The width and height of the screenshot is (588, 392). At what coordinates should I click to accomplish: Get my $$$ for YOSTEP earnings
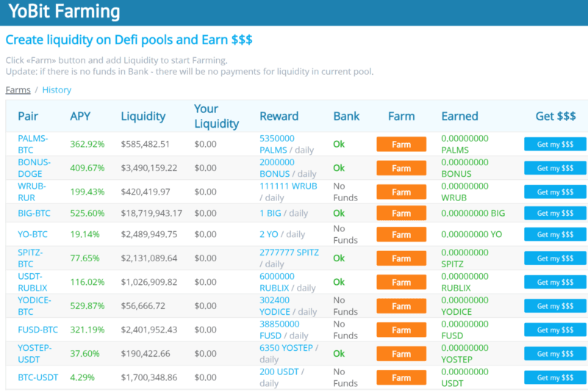point(555,354)
